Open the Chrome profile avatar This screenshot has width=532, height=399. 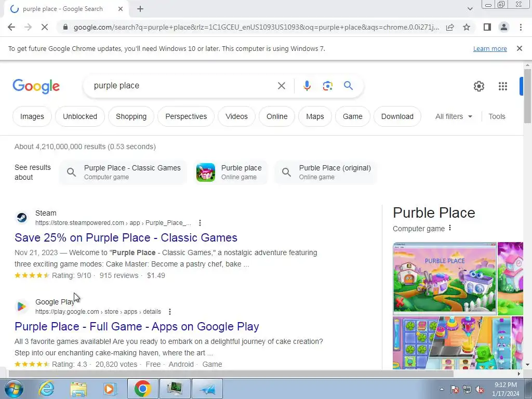504,27
